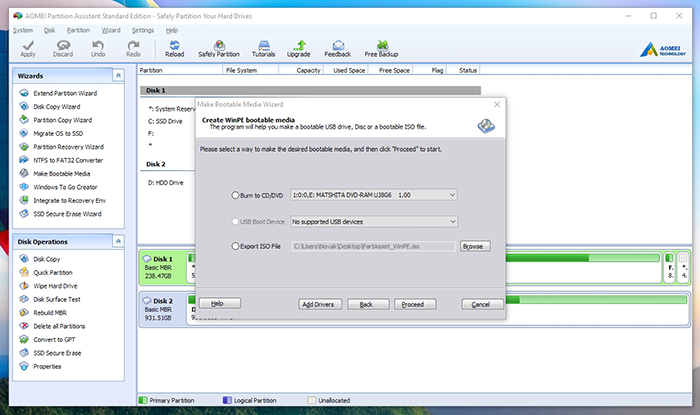The width and height of the screenshot is (700, 415).
Task: Collapse the Disk Operations panel
Action: click(x=118, y=241)
